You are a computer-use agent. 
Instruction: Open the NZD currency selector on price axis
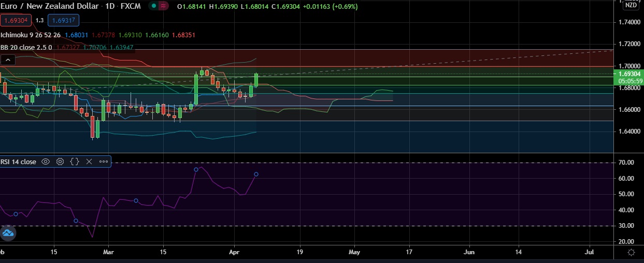point(632,5)
